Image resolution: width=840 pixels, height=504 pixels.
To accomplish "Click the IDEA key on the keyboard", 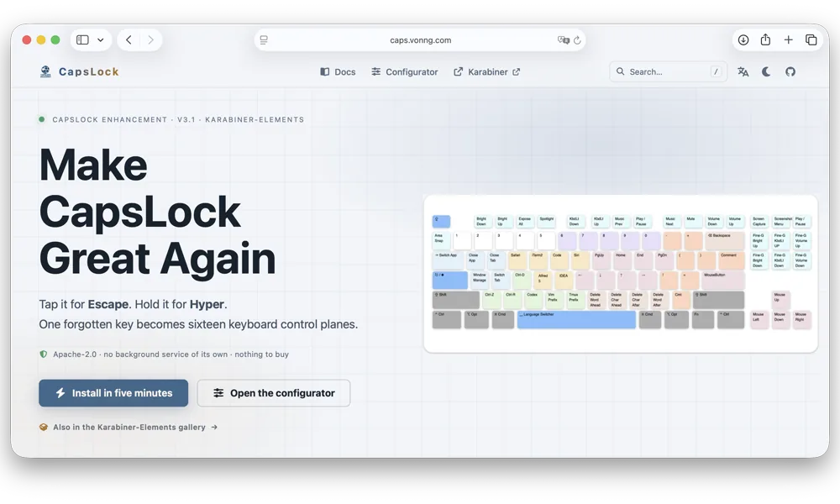I will [565, 280].
